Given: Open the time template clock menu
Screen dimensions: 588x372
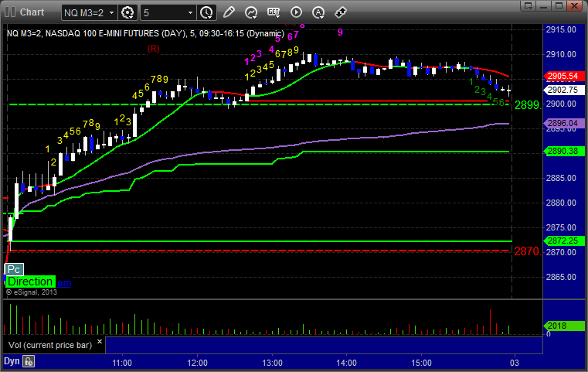Looking at the screenshot, I should (206, 13).
